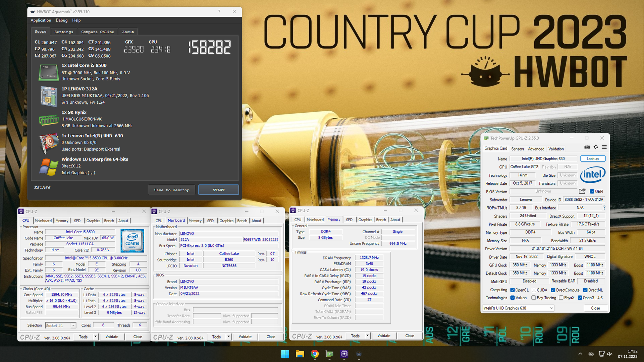Click the motherboard icon in Aquamark
The height and width of the screenshot is (362, 644).
click(x=49, y=96)
